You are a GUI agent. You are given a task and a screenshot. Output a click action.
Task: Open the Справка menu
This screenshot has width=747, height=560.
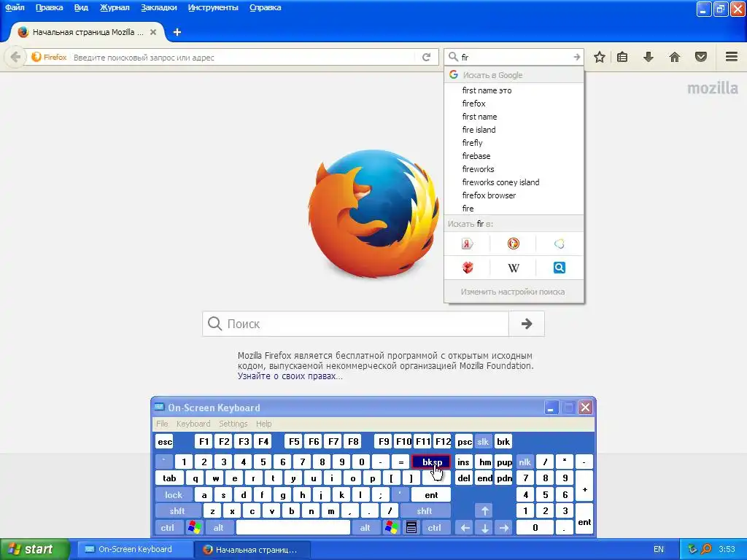coord(265,7)
